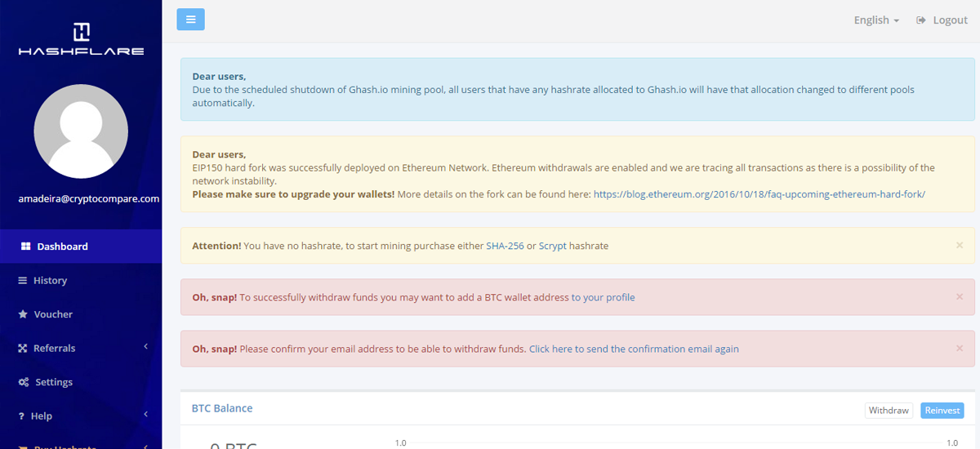980x449 pixels.
Task: Click the History list icon
Action: pyautogui.click(x=23, y=280)
